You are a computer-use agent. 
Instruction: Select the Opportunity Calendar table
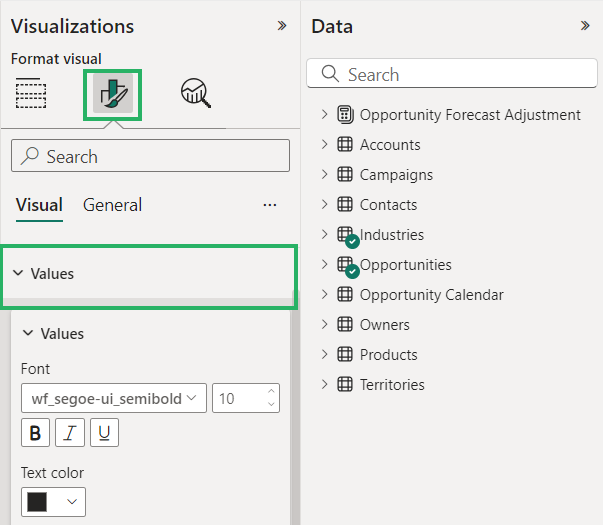pos(431,295)
